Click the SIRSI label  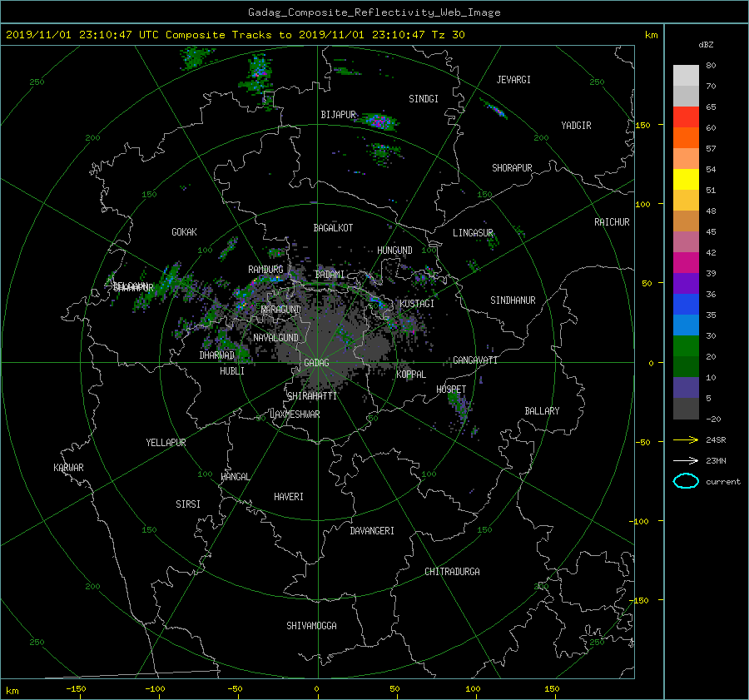pyautogui.click(x=188, y=504)
